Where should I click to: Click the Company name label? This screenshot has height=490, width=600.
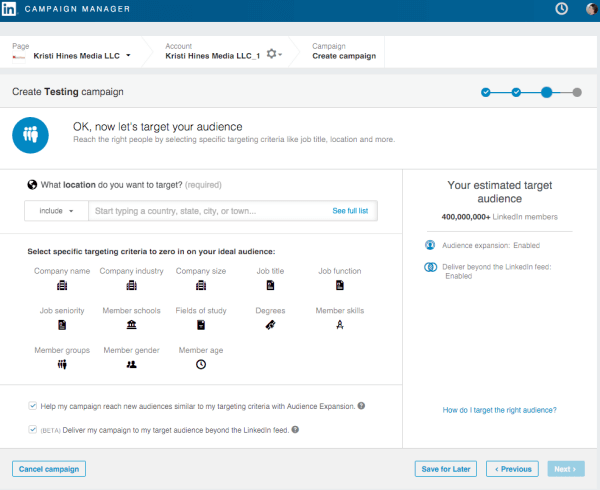62,271
